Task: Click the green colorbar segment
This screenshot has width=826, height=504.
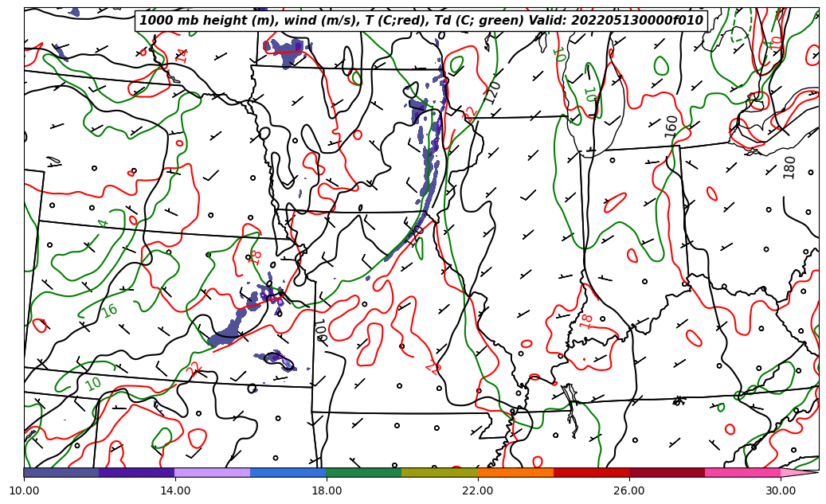Action: pyautogui.click(x=363, y=472)
